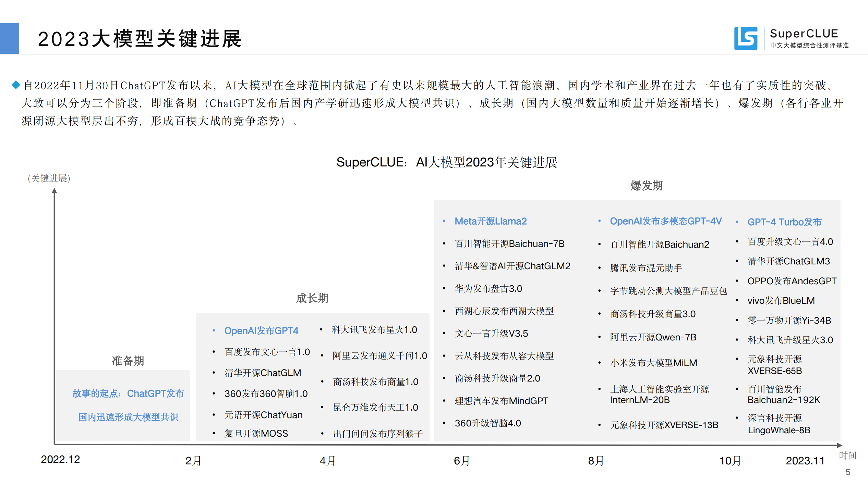Viewport: 868px width, 487px height.
Task: Click the '准备期' stage heading
Action: (128, 361)
